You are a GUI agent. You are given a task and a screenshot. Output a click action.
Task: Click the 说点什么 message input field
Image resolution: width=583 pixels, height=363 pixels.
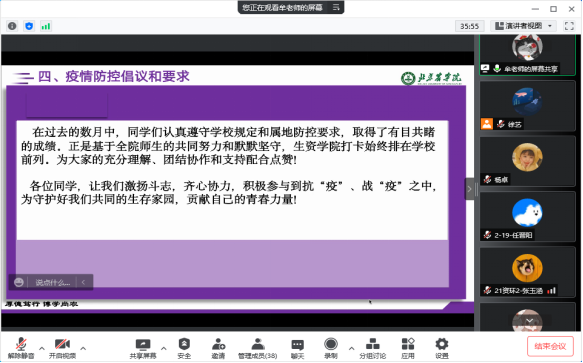52,283
